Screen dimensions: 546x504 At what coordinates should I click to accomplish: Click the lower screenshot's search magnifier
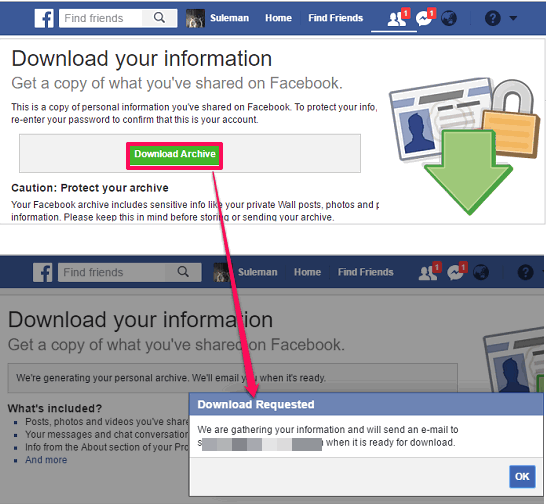183,272
